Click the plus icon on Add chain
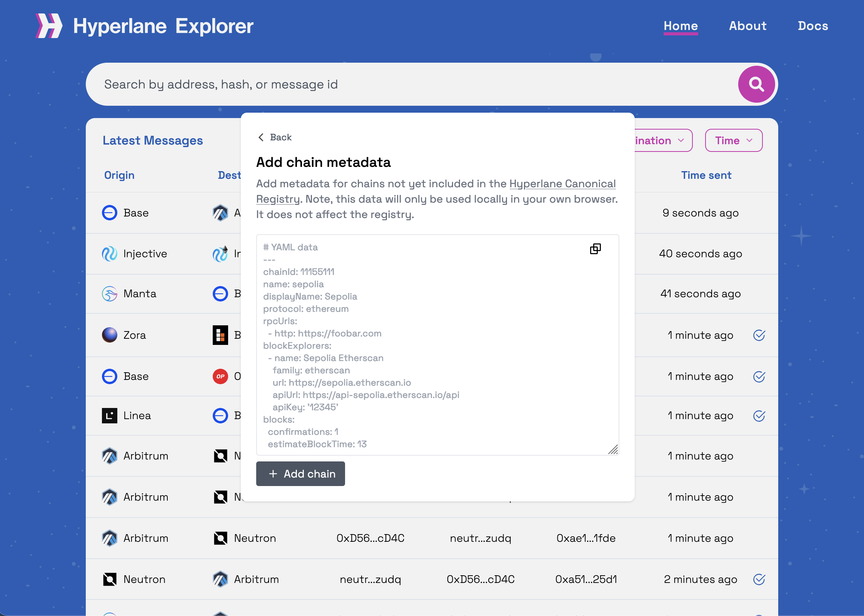 [273, 474]
